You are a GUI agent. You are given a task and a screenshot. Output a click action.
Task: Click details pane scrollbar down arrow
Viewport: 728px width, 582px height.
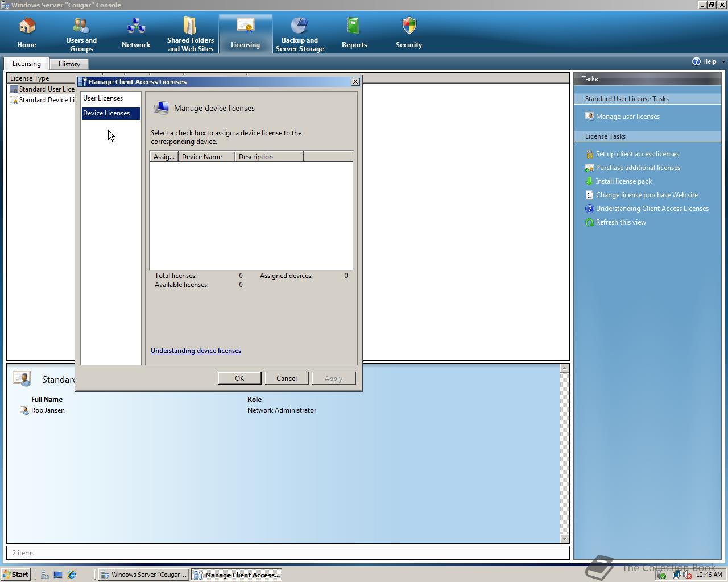[x=564, y=538]
